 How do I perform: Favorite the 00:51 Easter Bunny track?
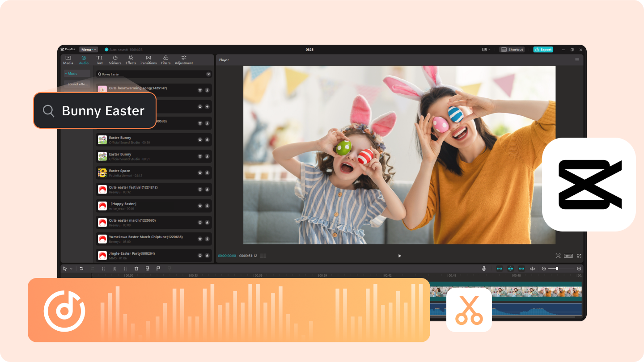point(200,156)
